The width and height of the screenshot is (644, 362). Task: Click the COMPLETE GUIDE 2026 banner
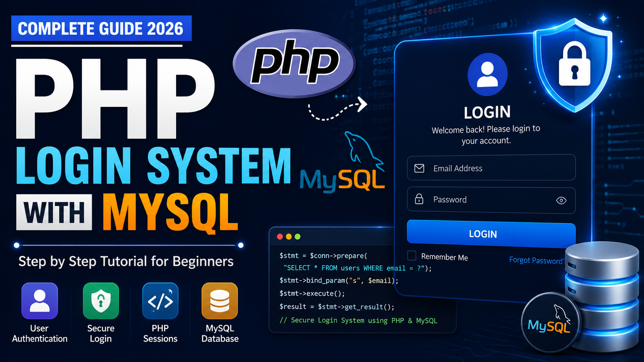pyautogui.click(x=101, y=28)
